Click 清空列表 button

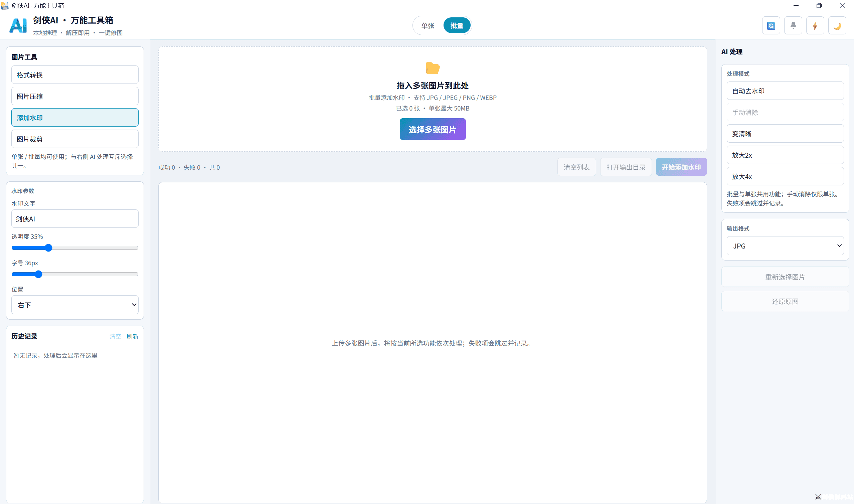576,167
